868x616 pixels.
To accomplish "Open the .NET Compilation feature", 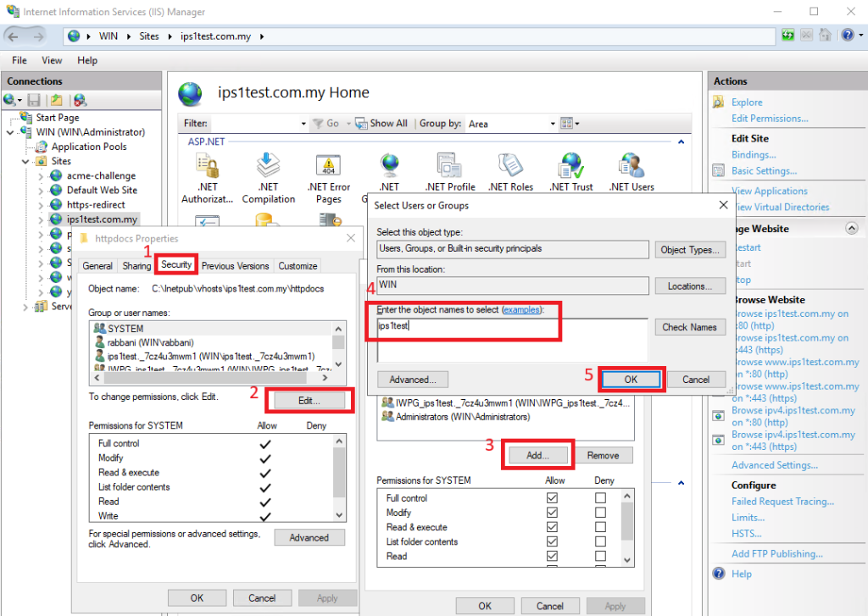I will 269,165.
